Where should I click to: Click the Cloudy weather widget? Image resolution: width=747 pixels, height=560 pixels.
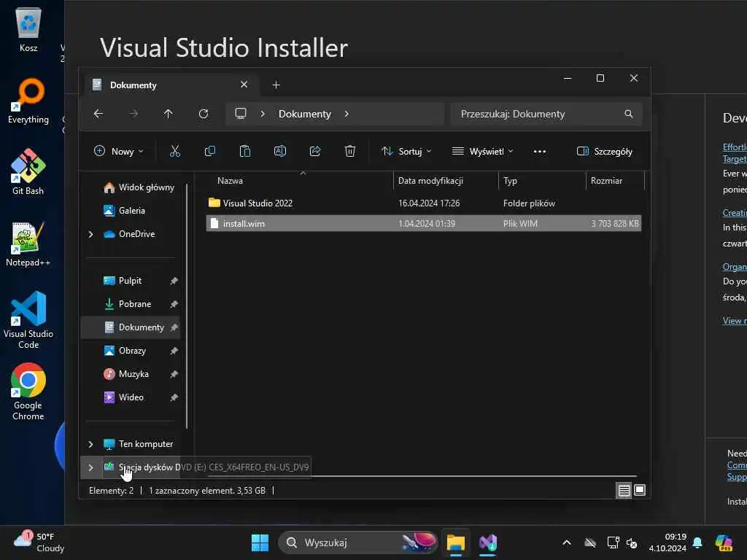[38, 542]
